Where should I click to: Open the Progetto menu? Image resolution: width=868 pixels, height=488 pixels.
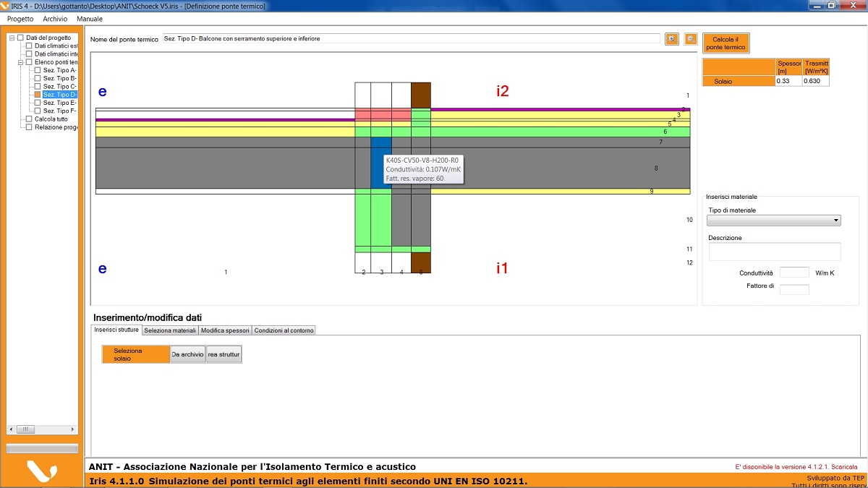point(20,19)
